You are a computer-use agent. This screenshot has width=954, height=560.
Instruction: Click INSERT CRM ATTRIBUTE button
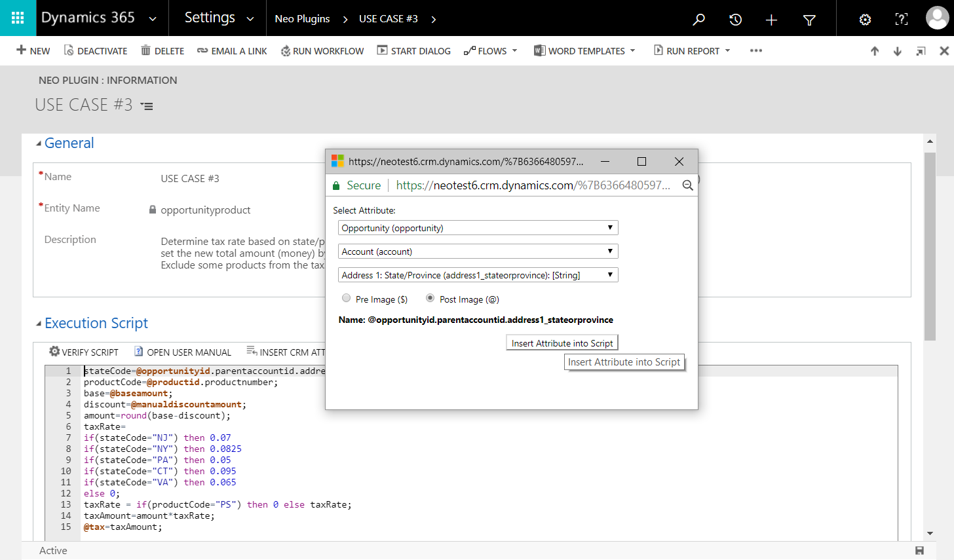coord(286,352)
